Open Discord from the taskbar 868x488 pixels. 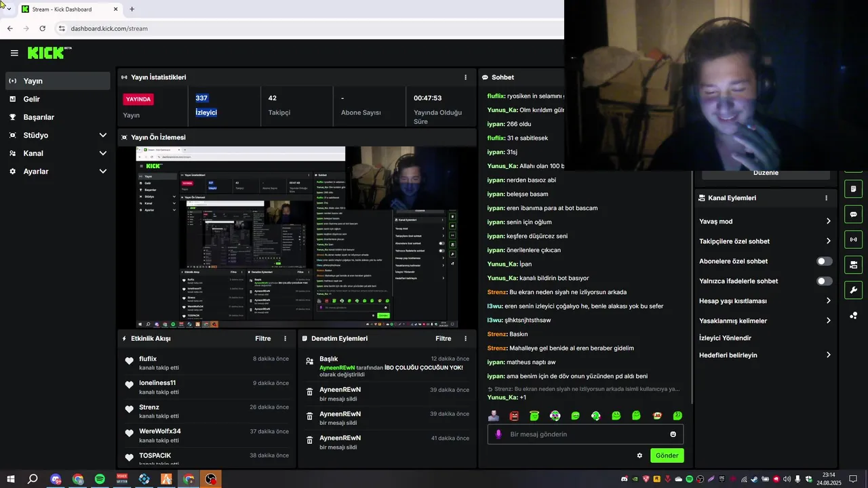pos(56,479)
